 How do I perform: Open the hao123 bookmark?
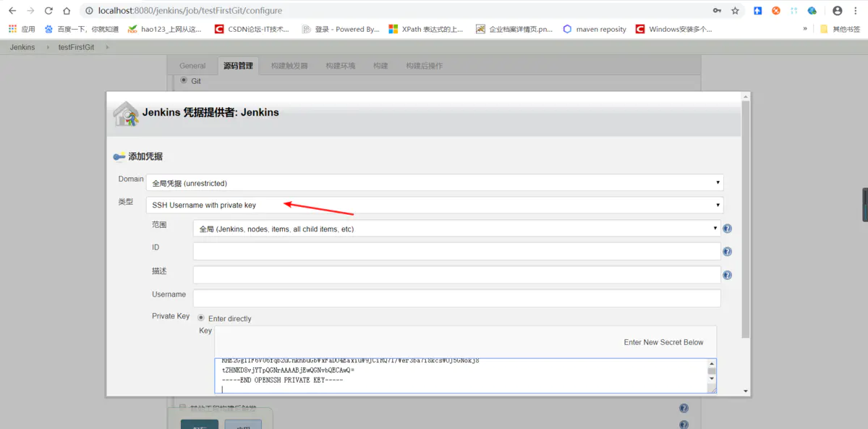click(x=165, y=30)
